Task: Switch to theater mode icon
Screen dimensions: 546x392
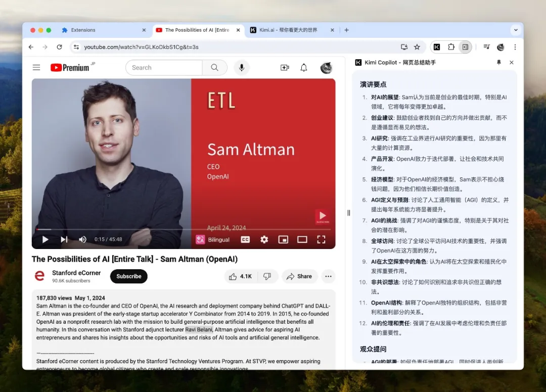Action: (302, 239)
